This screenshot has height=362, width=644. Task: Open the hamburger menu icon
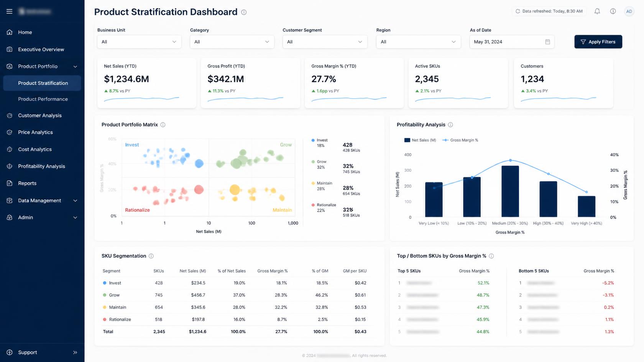click(10, 12)
